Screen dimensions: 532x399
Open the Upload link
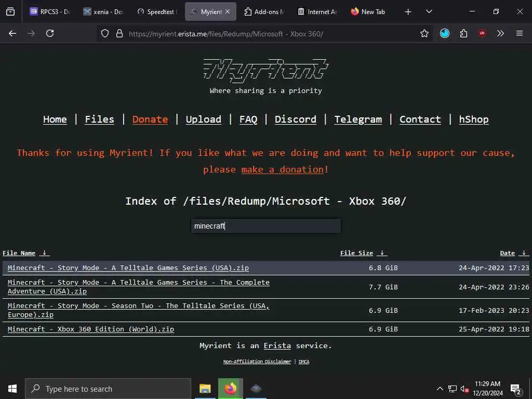203,119
